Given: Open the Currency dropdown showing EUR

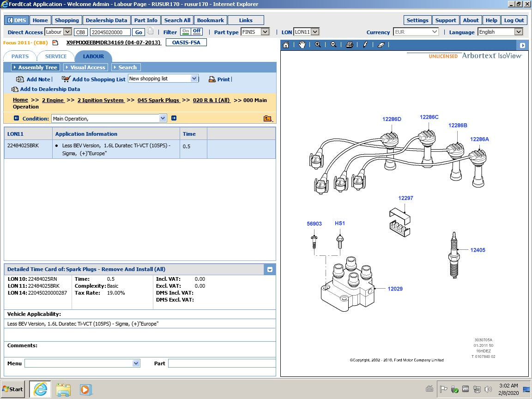Looking at the screenshot, I should [435, 32].
